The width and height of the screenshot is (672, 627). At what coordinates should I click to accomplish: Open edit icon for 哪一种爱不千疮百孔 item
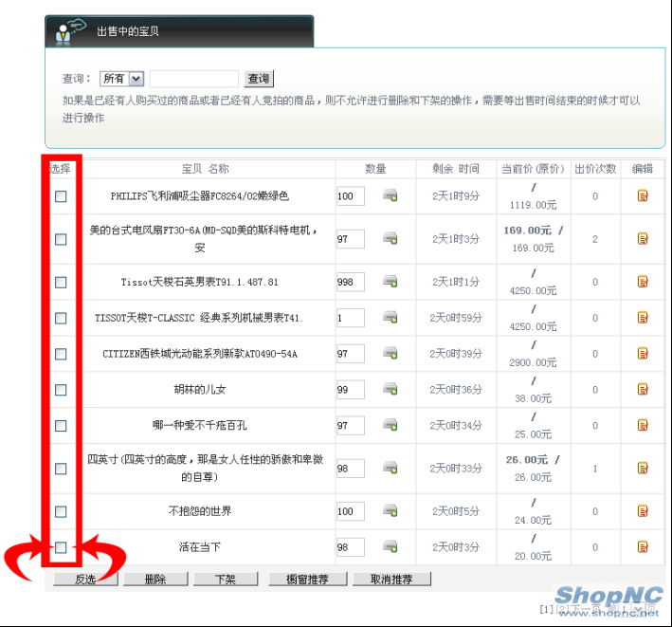point(643,426)
